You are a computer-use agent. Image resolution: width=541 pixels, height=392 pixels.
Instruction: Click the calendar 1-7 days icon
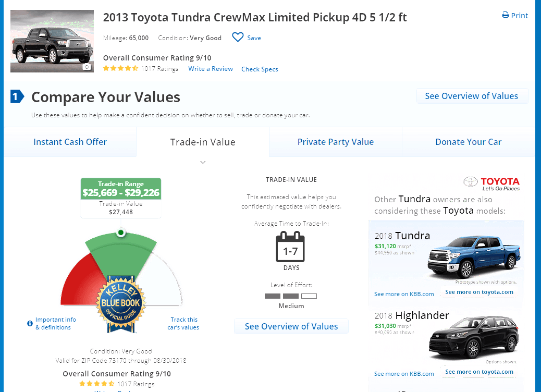(x=290, y=247)
